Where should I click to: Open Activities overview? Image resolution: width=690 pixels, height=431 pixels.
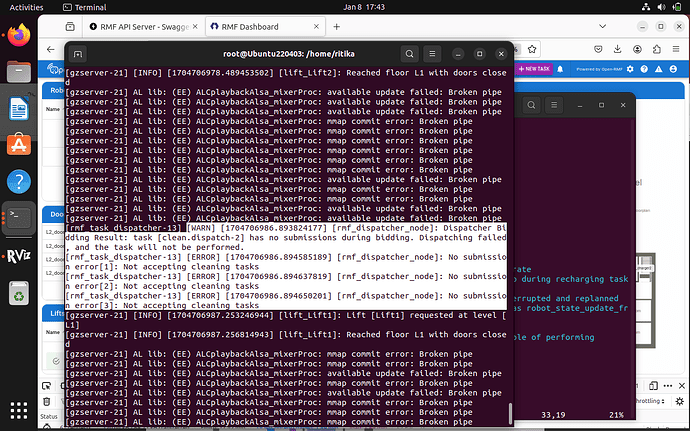26,7
